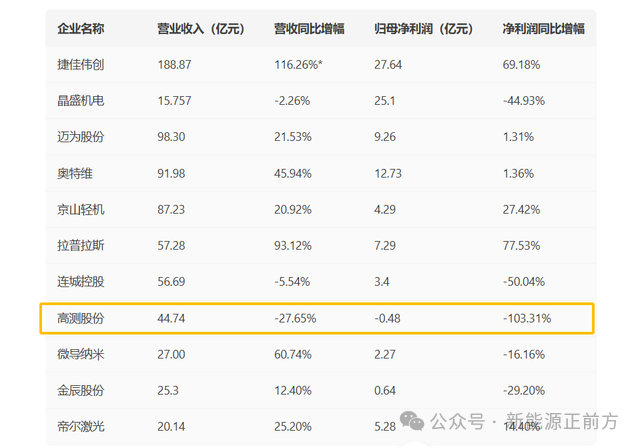Select the 捷佳伟创 company name cell
The height and width of the screenshot is (448, 640).
[81, 64]
